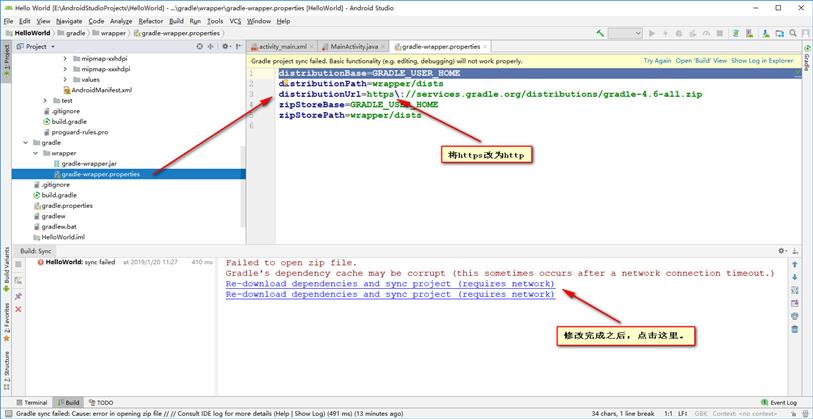This screenshot has width=813, height=419.
Task: Open the Event Log
Action: [x=778, y=402]
